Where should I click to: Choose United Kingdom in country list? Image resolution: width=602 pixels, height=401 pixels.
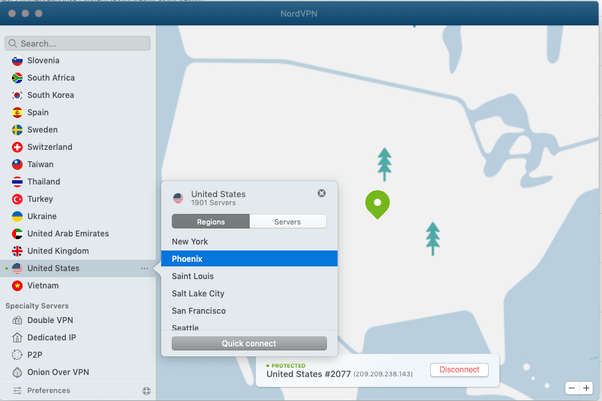coord(78,251)
